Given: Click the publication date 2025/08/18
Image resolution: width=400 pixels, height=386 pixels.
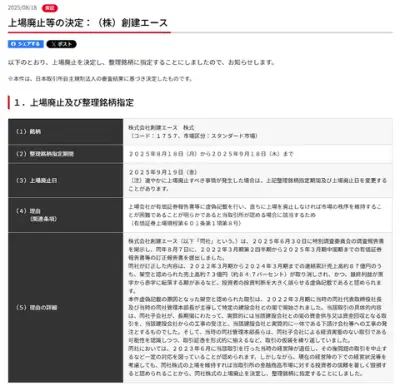Looking at the screenshot, I should click(x=22, y=8).
